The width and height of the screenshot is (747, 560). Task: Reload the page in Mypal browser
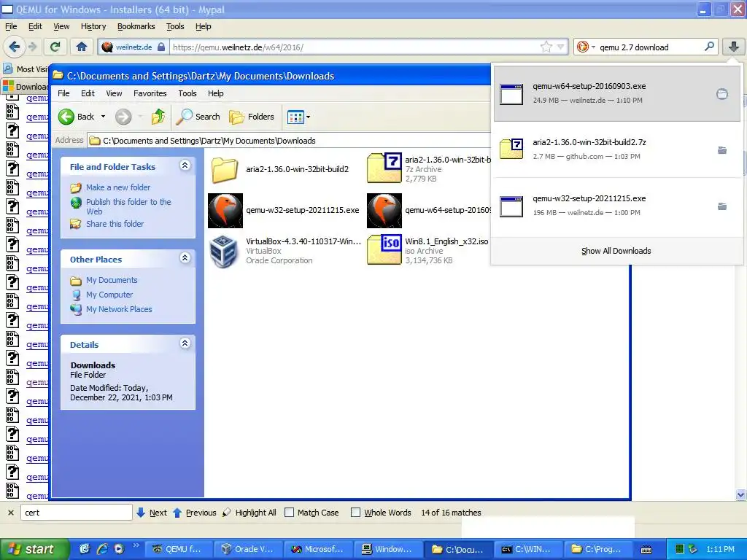55,47
